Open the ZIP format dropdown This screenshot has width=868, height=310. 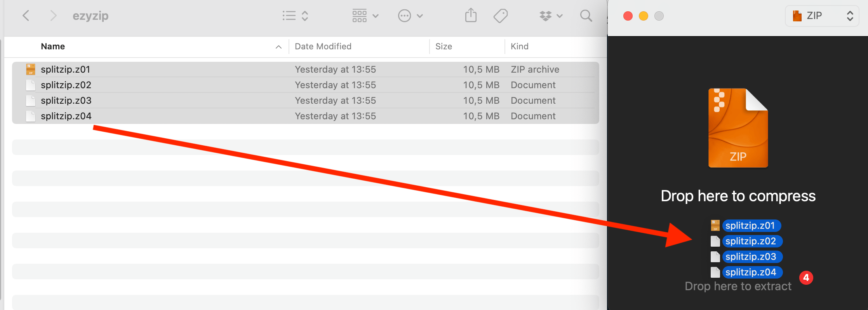pos(823,16)
